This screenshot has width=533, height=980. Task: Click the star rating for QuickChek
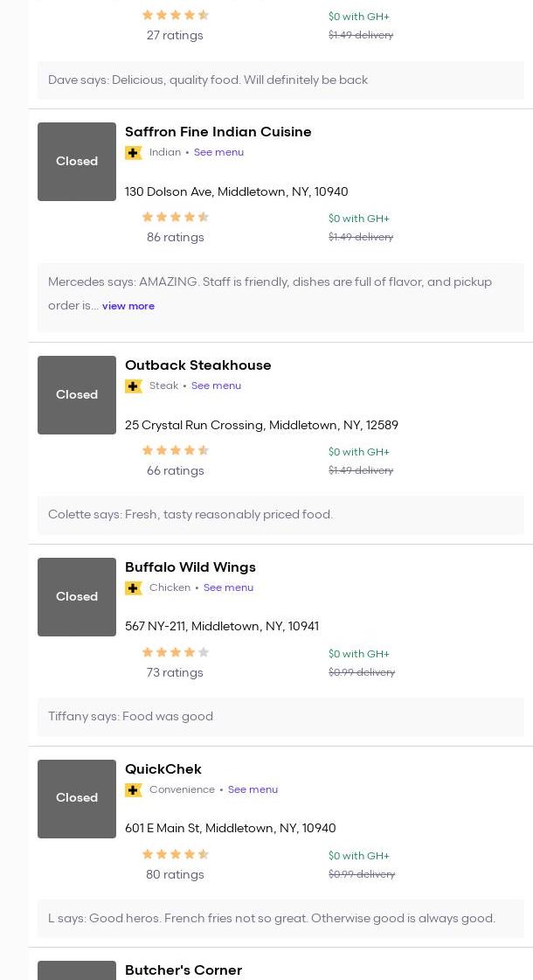coord(176,855)
